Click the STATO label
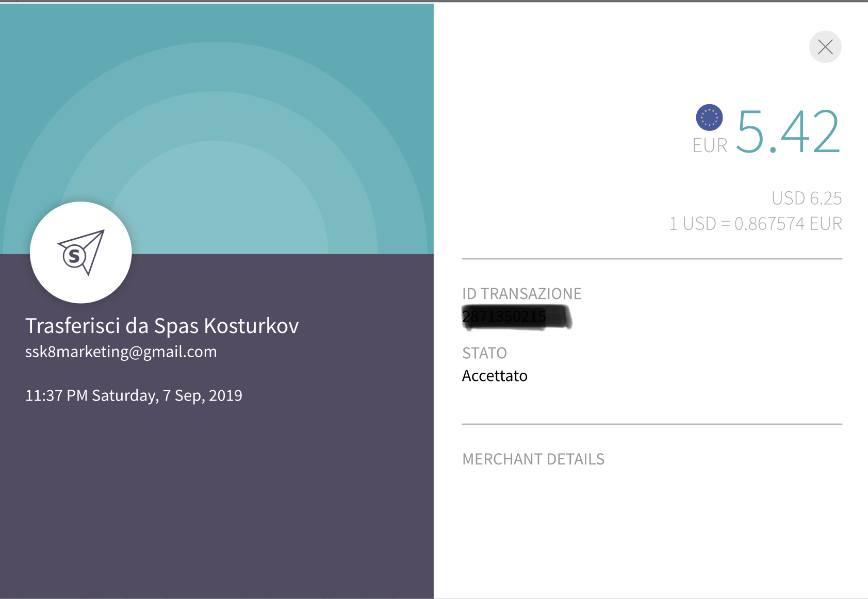Viewport: 868px width, 599px height. pos(484,353)
